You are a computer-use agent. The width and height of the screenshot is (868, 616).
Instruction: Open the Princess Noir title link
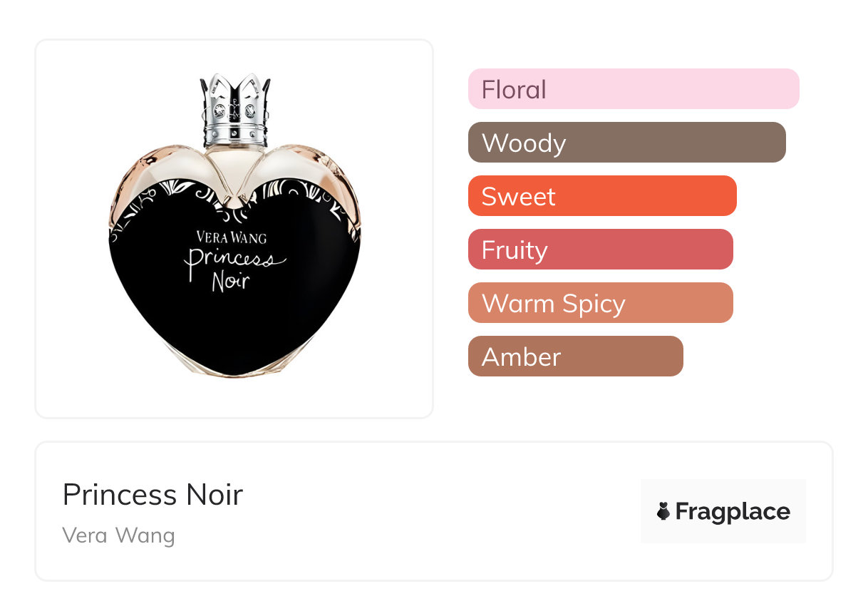[153, 494]
